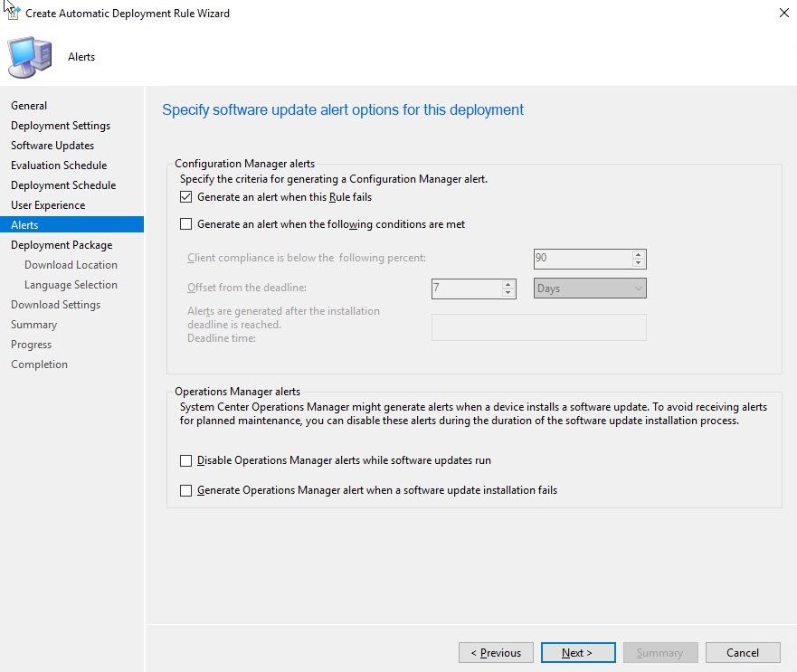
Task: Enable Operations Manager alert on installation failure
Action: [186, 490]
